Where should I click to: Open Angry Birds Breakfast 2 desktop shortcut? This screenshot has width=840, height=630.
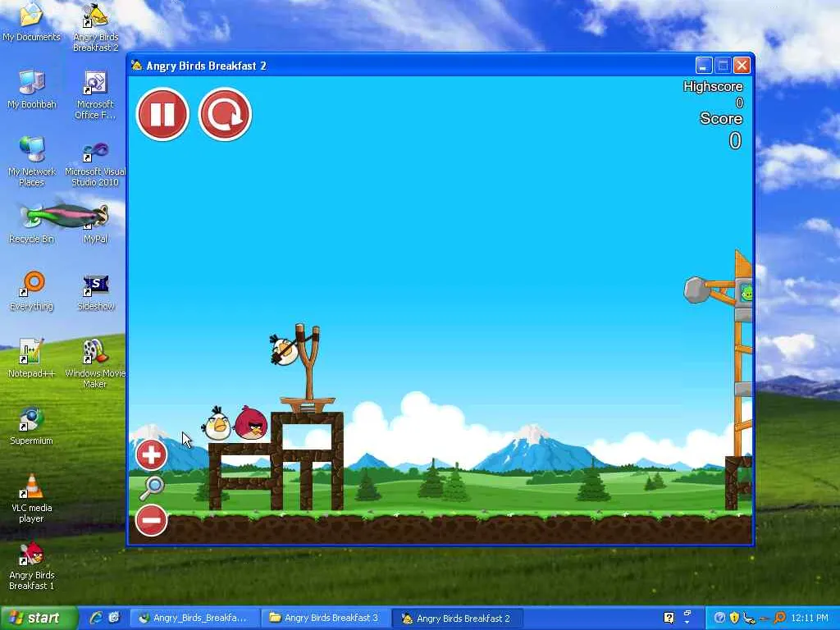(95, 27)
